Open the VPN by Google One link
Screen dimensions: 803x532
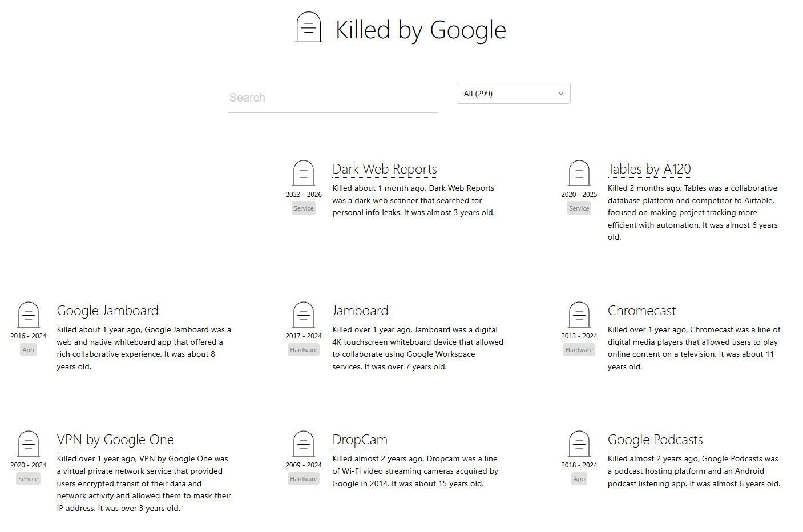(115, 440)
